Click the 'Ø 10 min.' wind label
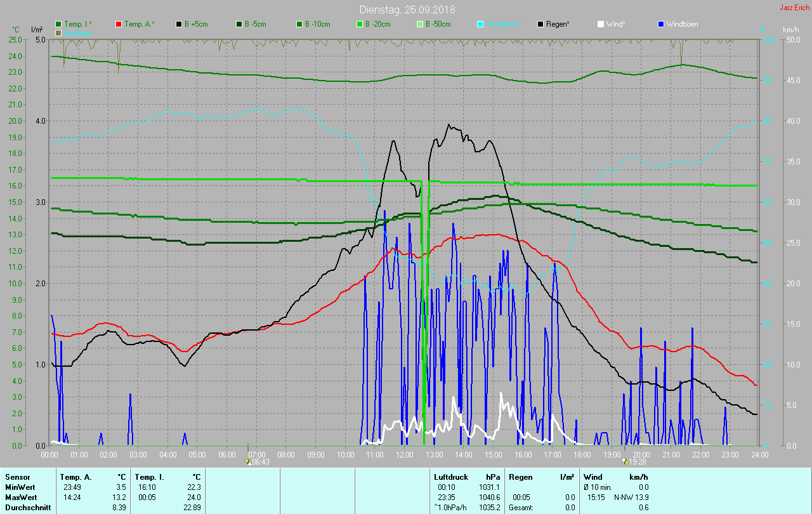Screen dimensions: 812x514 point(598,487)
